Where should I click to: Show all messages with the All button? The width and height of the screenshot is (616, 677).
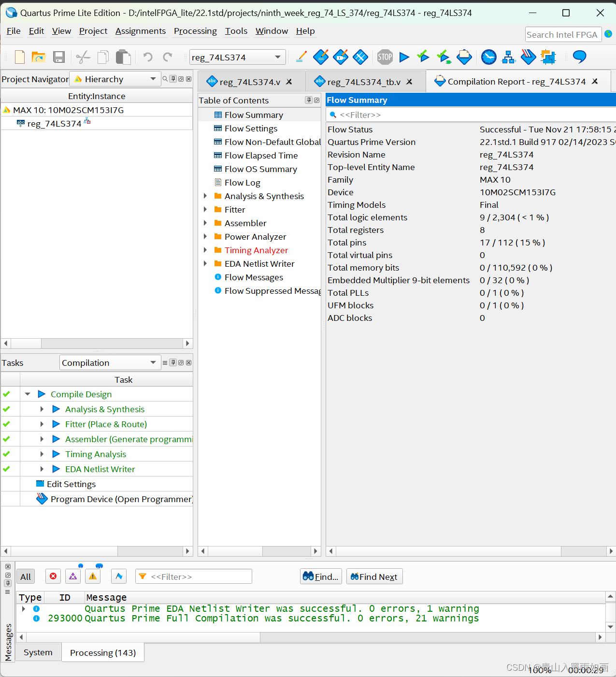pyautogui.click(x=26, y=576)
